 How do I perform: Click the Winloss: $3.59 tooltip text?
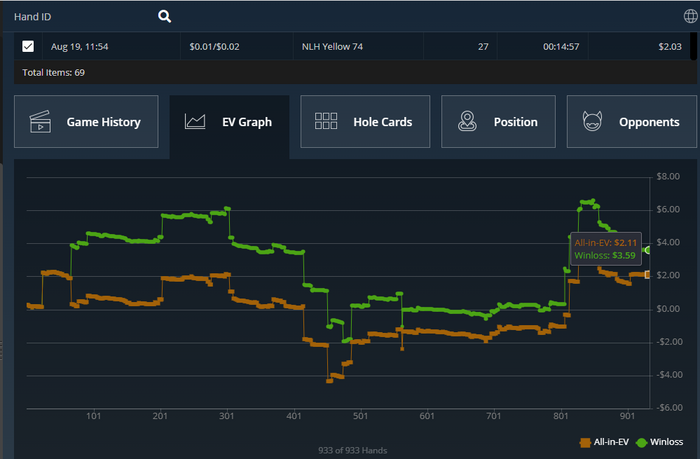(604, 255)
